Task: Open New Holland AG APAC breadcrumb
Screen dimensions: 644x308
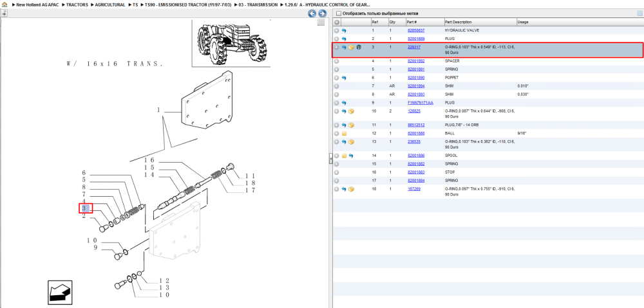Action: (36, 5)
